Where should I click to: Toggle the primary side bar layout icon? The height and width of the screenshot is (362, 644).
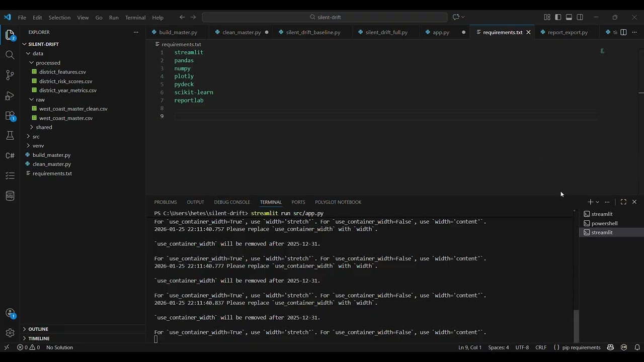point(558,17)
